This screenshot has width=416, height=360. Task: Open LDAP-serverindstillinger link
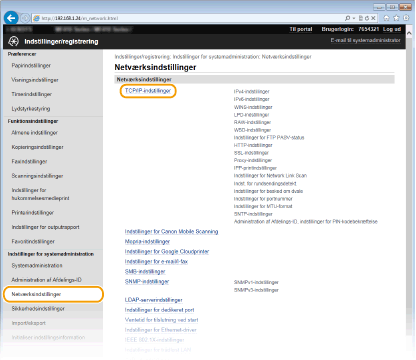point(153,300)
